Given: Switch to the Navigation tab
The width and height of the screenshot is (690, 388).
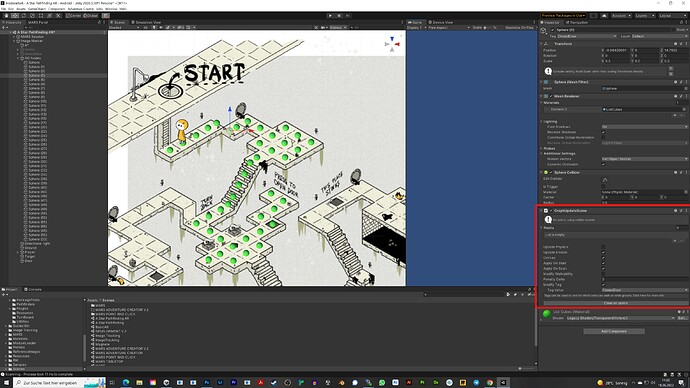Looking at the screenshot, I should pyautogui.click(x=577, y=22).
